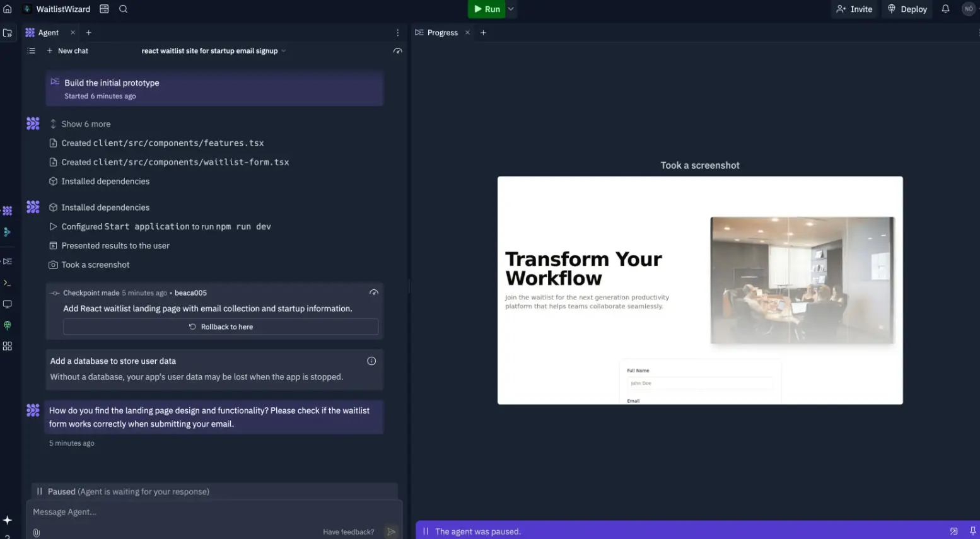Deploy the WaitlistWizard app
Screen dimensions: 980x539
pyautogui.click(x=907, y=9)
